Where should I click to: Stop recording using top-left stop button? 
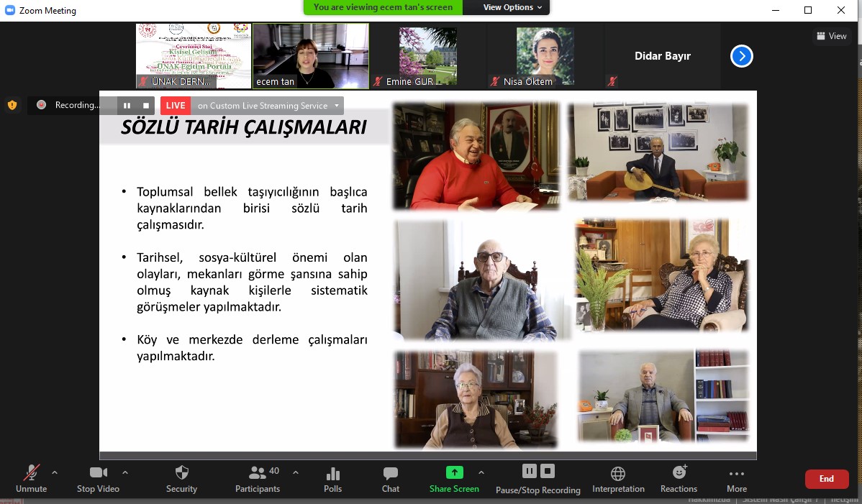[x=146, y=106]
